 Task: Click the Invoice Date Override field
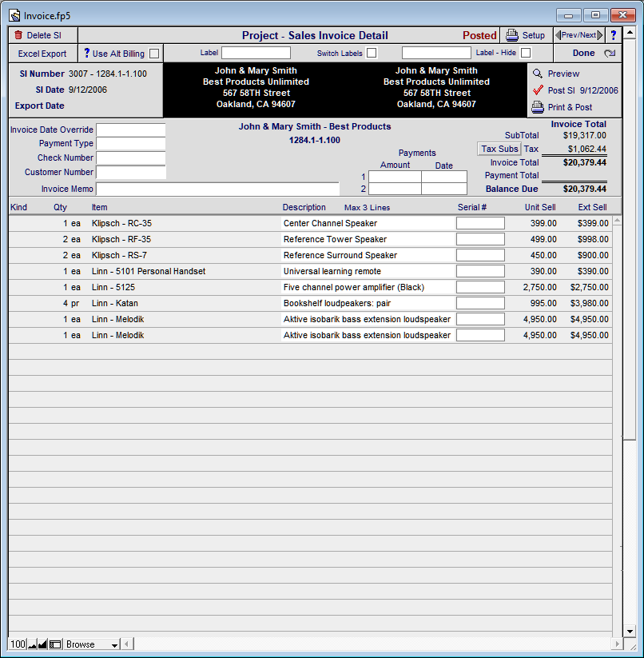tap(131, 130)
